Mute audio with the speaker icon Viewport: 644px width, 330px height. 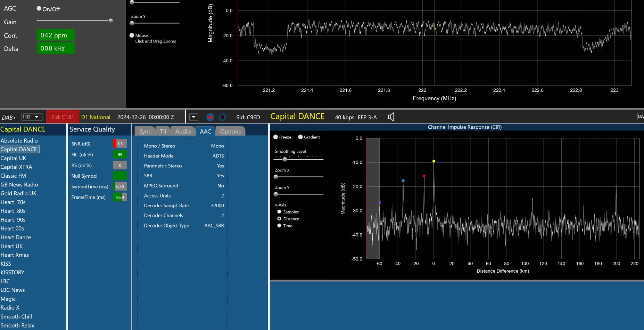click(x=391, y=117)
